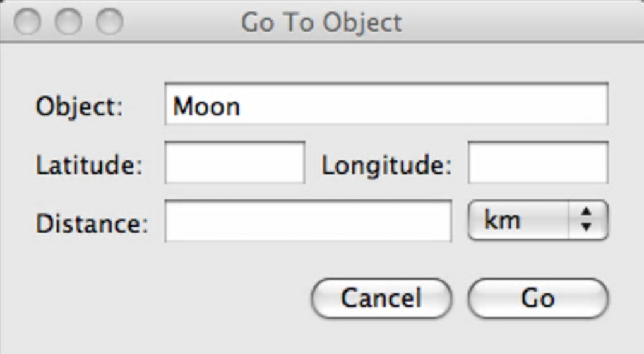Click the km text in units popup
The height and width of the screenshot is (354, 644).
click(503, 221)
